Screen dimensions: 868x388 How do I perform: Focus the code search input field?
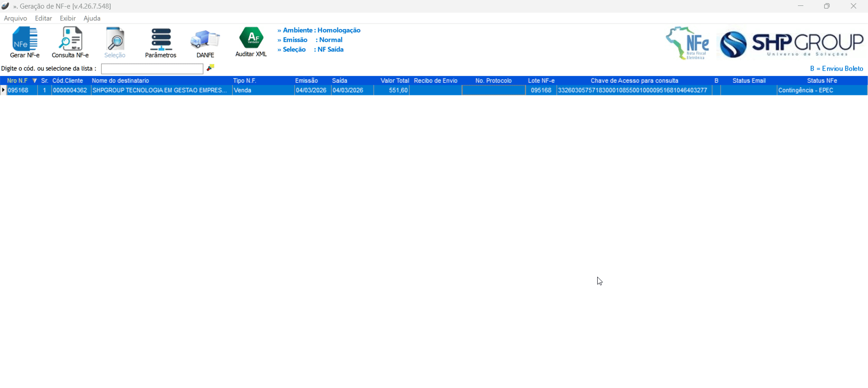coord(152,69)
